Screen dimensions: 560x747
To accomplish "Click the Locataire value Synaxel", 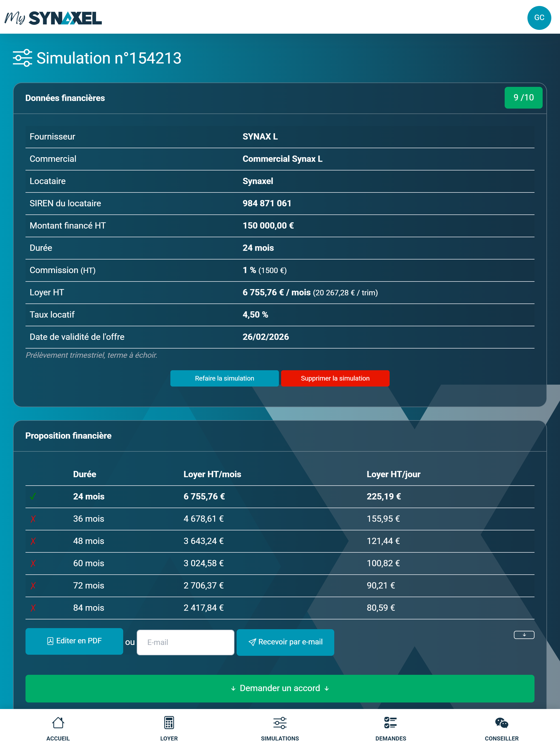I will click(257, 181).
